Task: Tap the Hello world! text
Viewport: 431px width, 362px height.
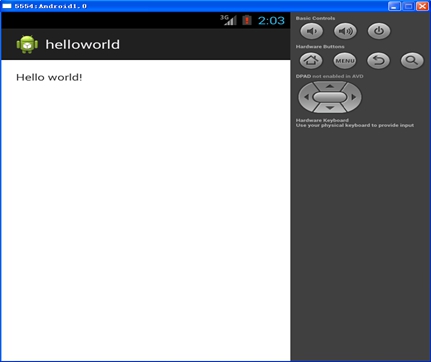Action: pyautogui.click(x=49, y=77)
